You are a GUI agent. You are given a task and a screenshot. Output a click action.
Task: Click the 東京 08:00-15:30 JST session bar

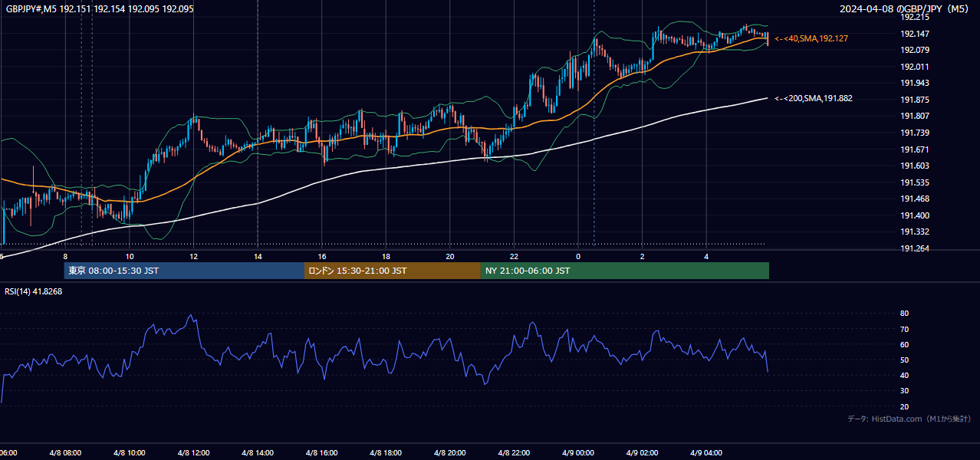(x=184, y=271)
